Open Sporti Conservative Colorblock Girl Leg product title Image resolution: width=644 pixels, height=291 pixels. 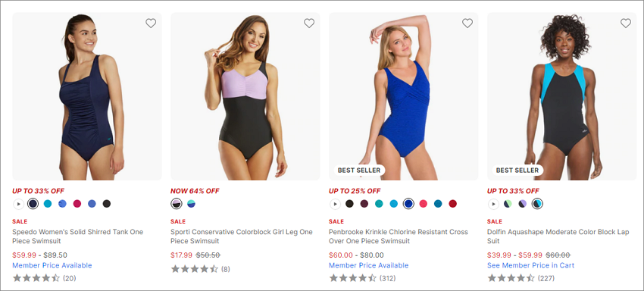click(x=242, y=236)
